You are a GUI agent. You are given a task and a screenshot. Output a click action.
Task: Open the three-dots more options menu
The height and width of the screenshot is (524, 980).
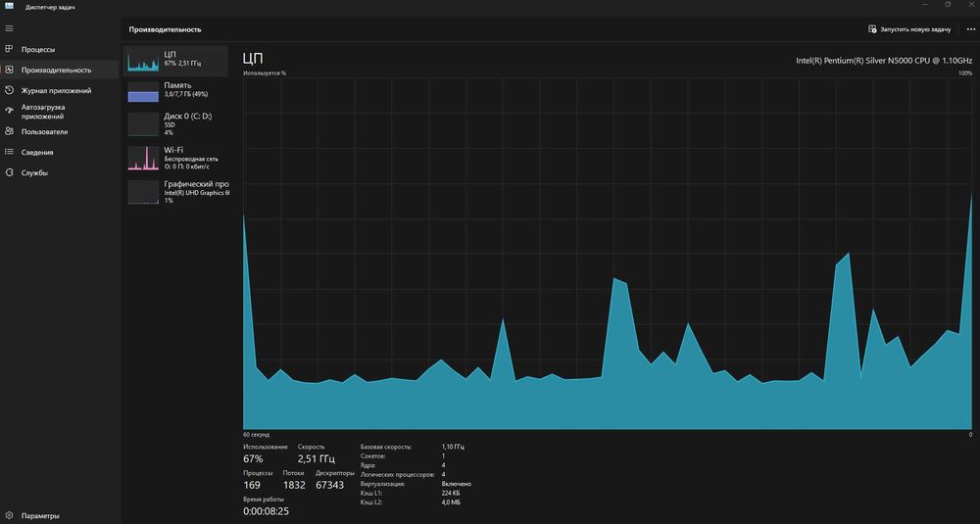pos(970,29)
